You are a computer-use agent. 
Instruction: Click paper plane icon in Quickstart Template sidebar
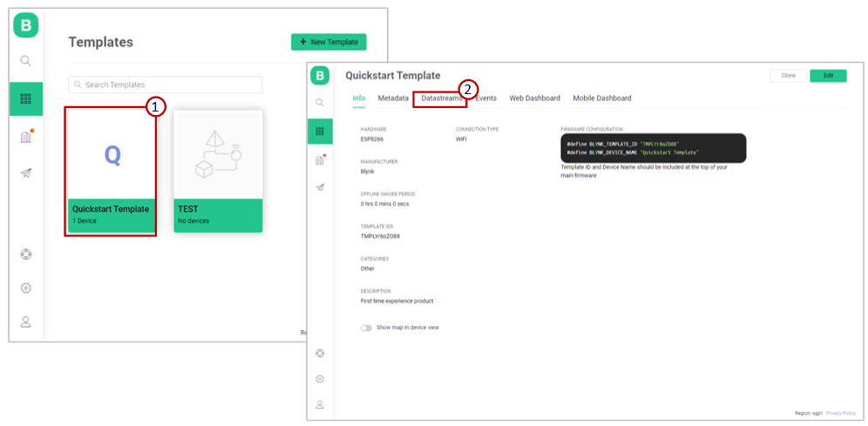(x=320, y=187)
